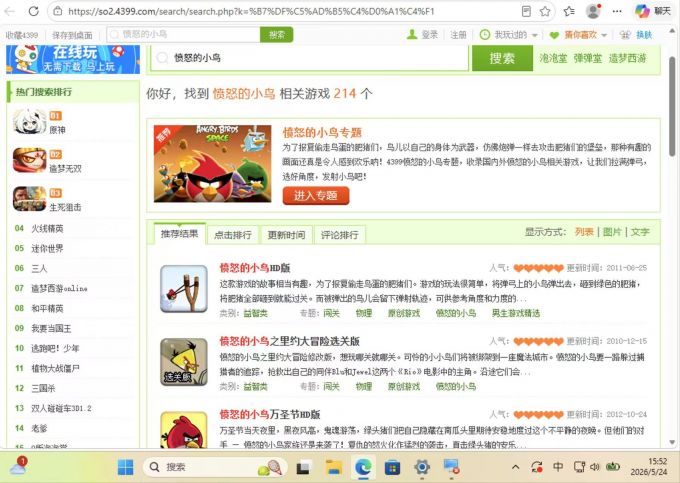Click the main search field with 愤怒的小鸟
The image size is (680, 483).
click(309, 58)
